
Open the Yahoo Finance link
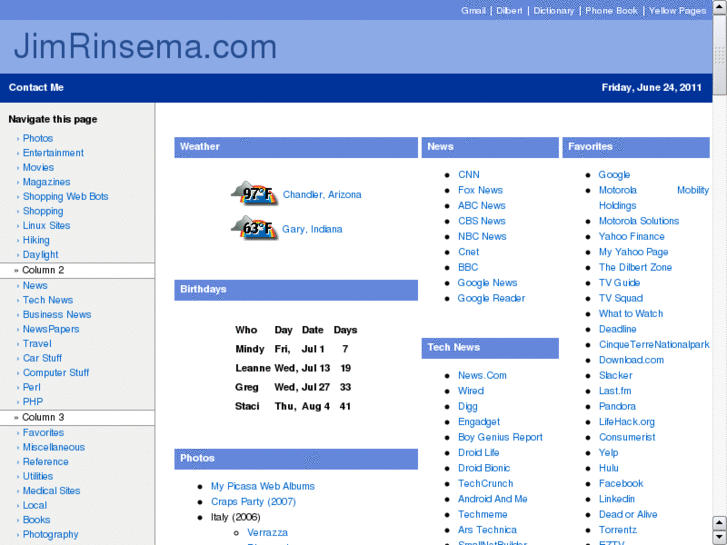(631, 237)
